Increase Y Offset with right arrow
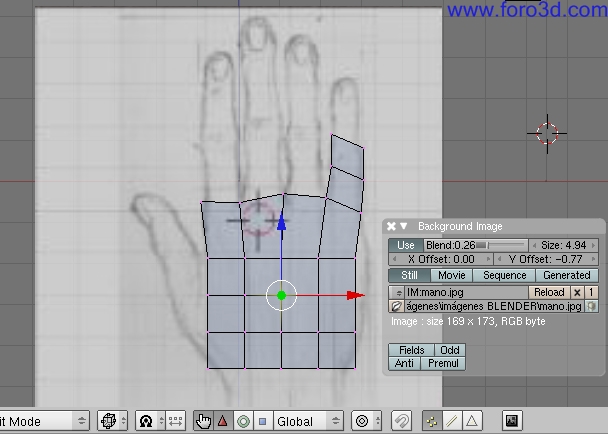Viewport: 608px width, 434px height. (594, 259)
